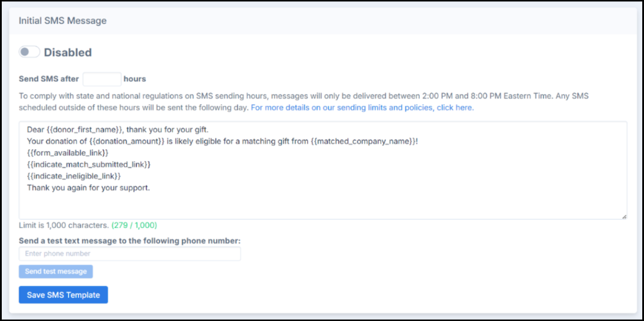This screenshot has height=321, width=644.
Task: Focus the hours input after "Send SMS after"
Action: (102, 79)
